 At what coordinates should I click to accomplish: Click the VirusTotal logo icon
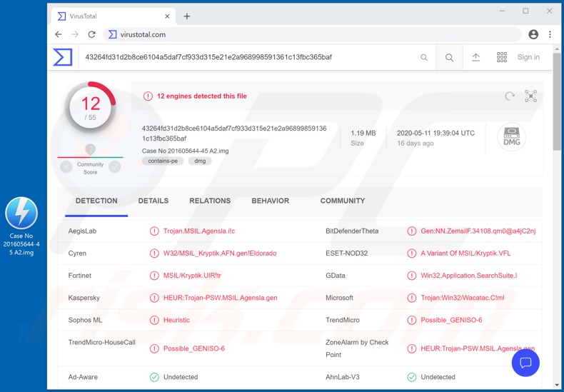click(x=63, y=57)
